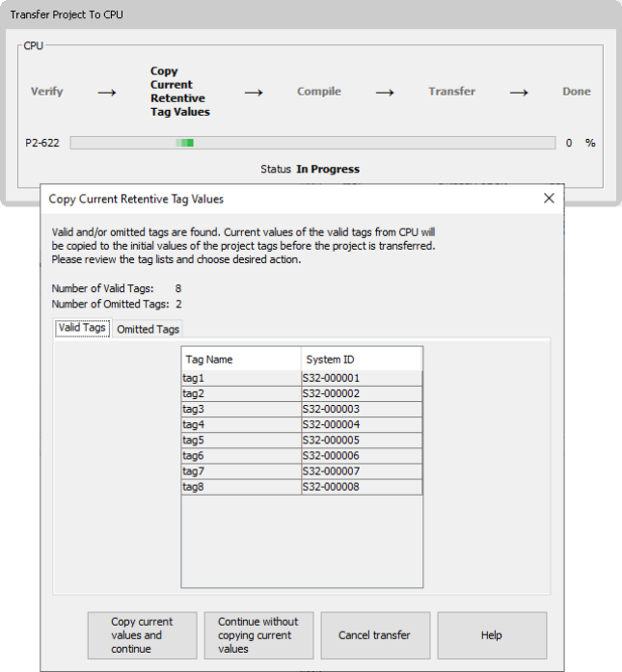Click the Verify step label
622x672 pixels.
tap(47, 92)
